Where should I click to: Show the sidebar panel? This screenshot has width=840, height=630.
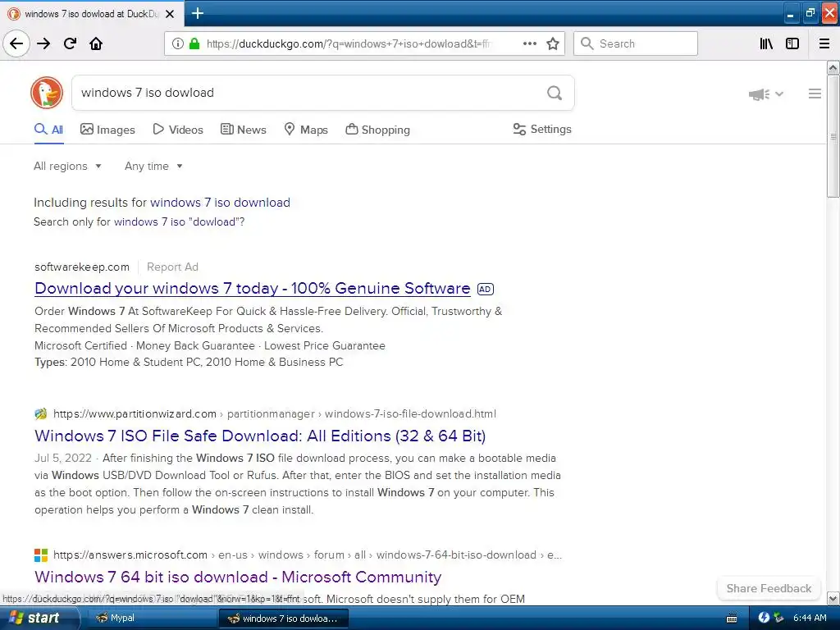coord(792,43)
